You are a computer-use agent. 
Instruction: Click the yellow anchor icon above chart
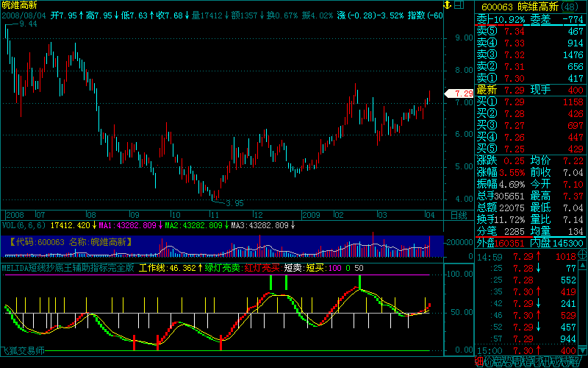448,5
